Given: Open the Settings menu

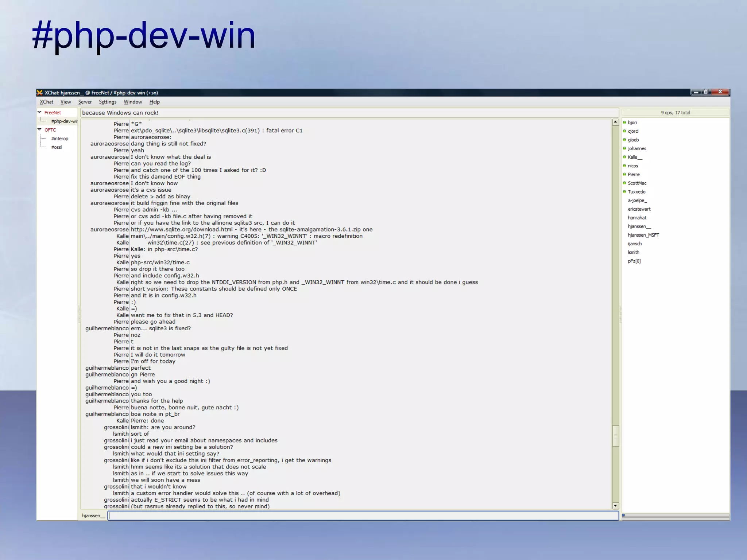Looking at the screenshot, I should pos(108,102).
